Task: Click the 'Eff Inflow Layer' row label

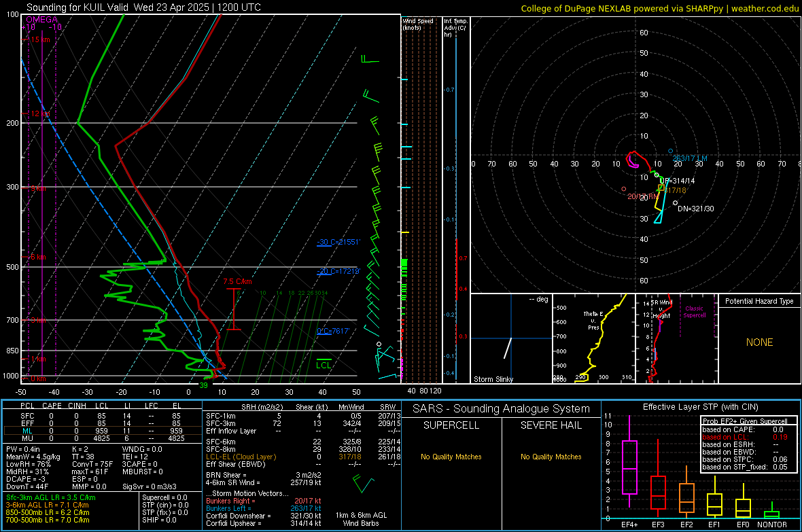Action: (231, 431)
